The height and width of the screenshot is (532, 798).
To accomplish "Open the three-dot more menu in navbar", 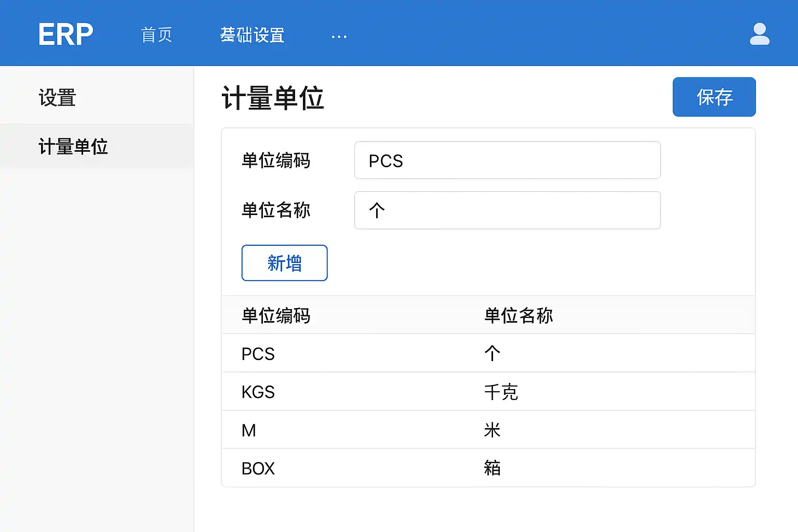I will (339, 36).
